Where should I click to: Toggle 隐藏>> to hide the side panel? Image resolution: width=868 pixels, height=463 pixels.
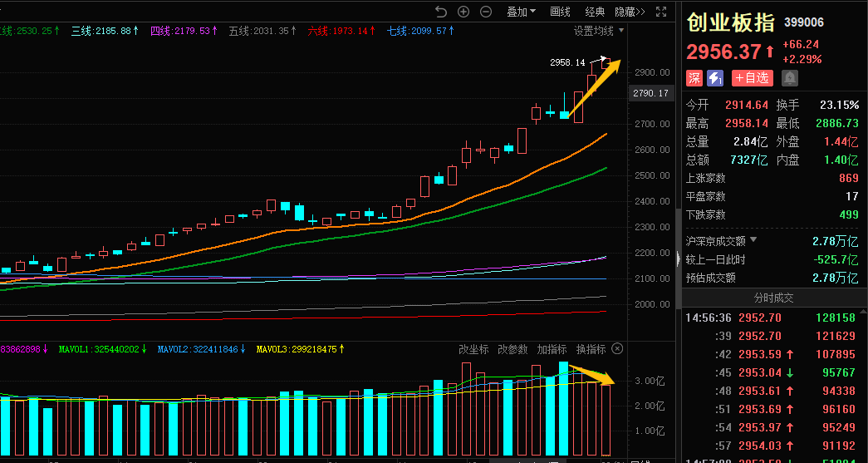(x=629, y=12)
